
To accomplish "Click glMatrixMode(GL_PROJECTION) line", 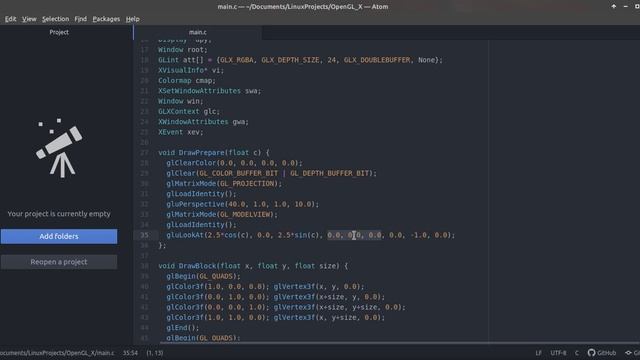I will click(x=224, y=184).
